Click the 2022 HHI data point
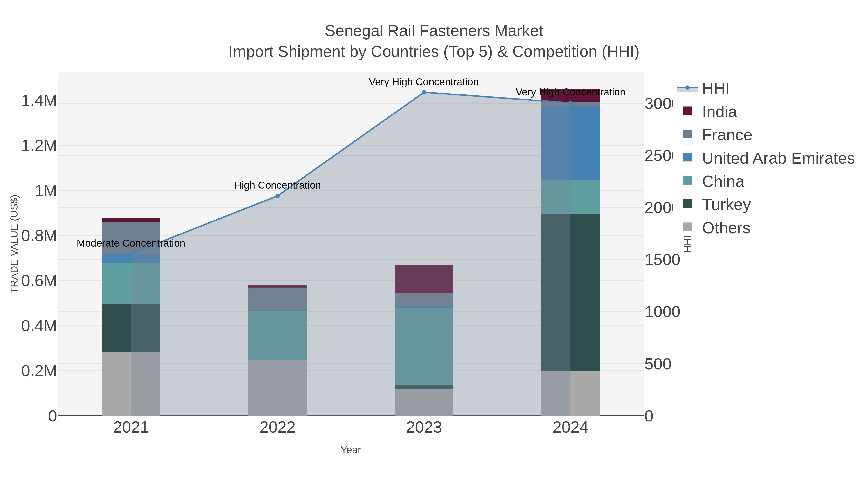 pos(278,196)
